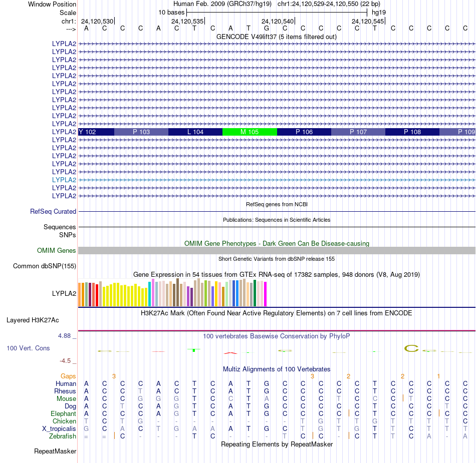
Task: Click the Scale label
Action: 68,13
